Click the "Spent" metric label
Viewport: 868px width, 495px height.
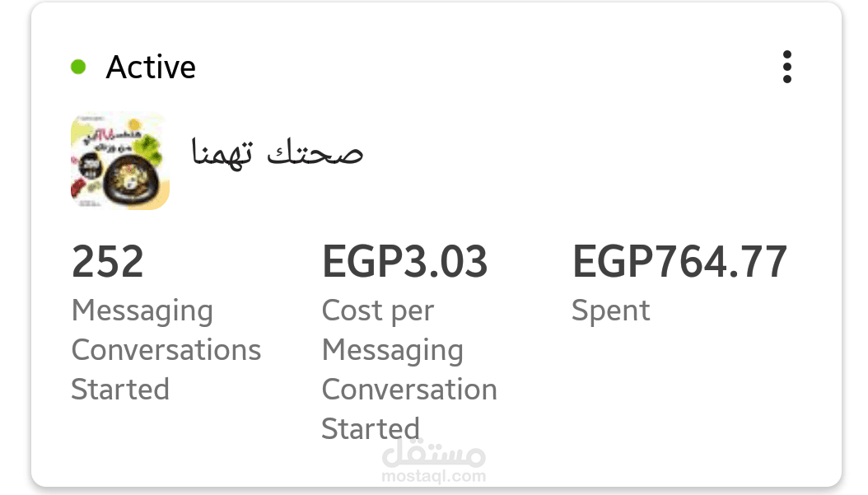coord(610,311)
